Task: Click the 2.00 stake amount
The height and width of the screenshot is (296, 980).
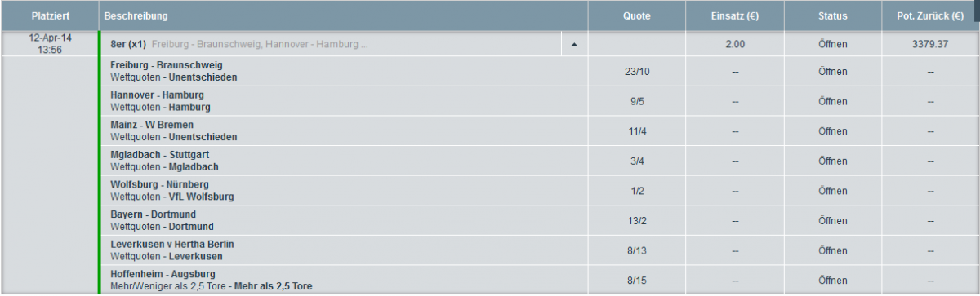Action: point(735,44)
